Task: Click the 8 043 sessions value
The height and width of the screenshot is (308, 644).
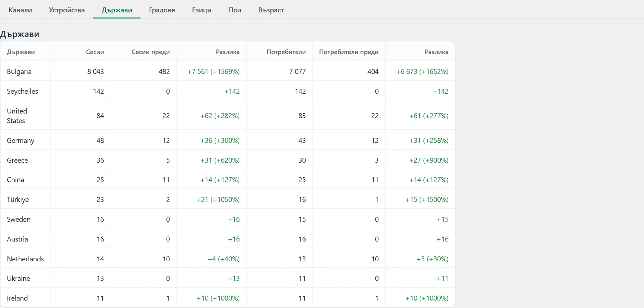Action: [96, 71]
